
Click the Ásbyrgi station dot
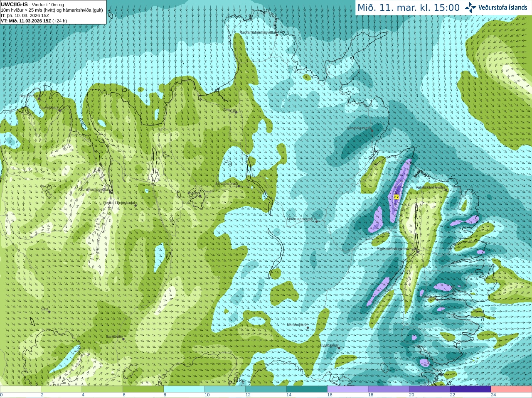[236, 112]
